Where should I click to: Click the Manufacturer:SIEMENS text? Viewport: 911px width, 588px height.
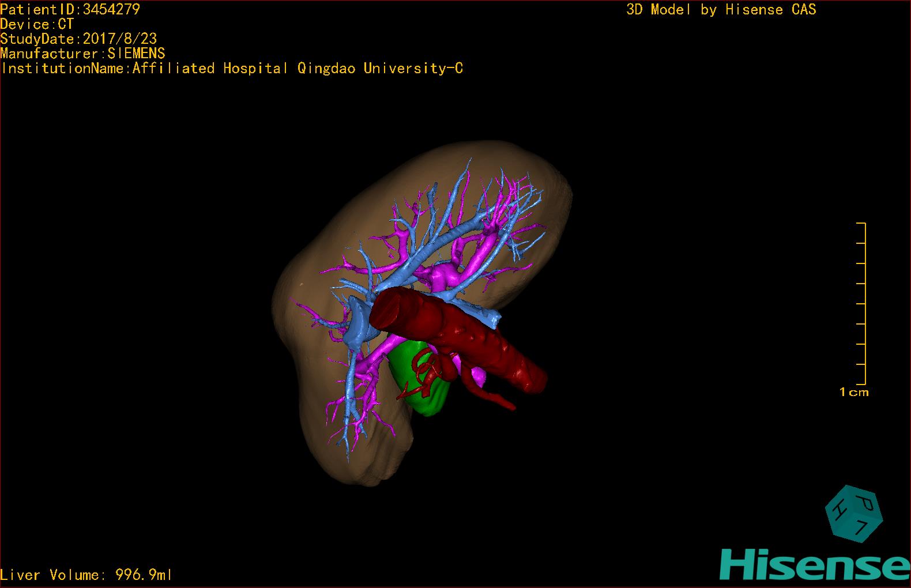[82, 54]
